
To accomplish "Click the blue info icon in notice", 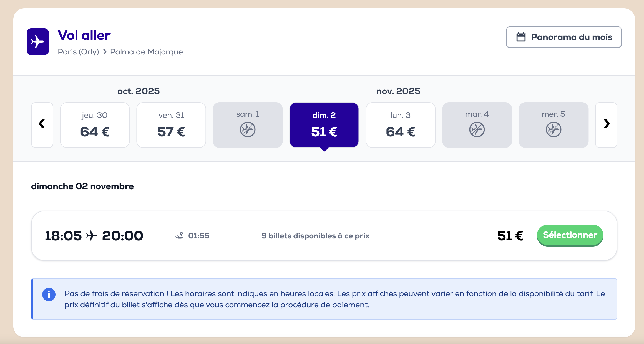I will pyautogui.click(x=49, y=295).
